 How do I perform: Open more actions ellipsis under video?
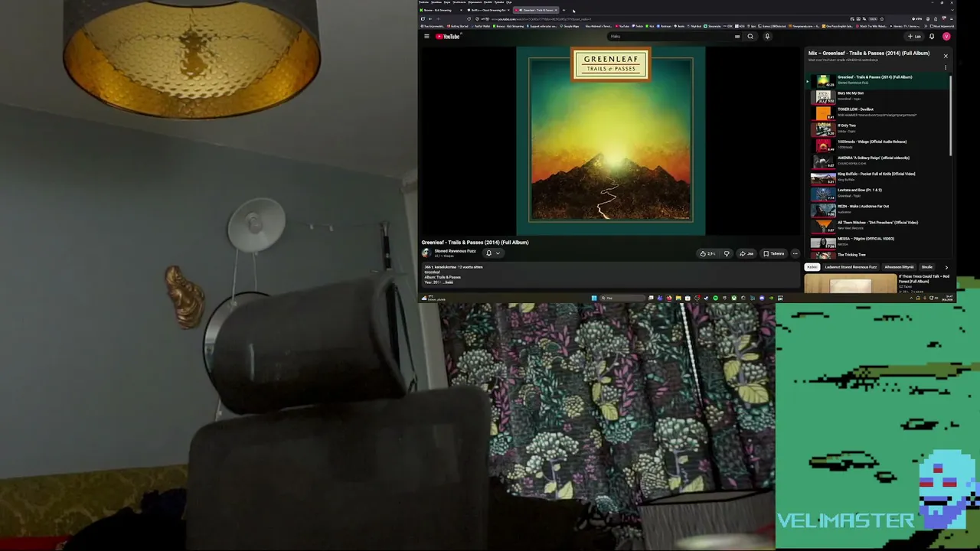pyautogui.click(x=795, y=253)
